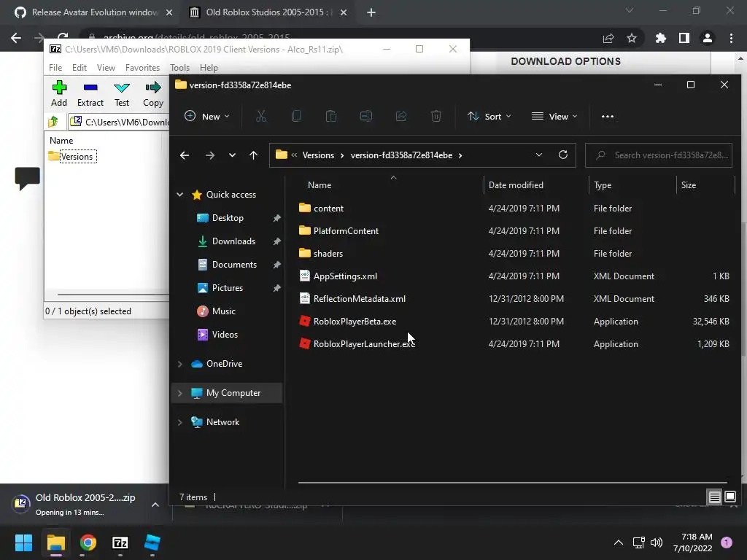The width and height of the screenshot is (747, 560).
Task: Switch to Old Roblox Studios 2005-2015 tab
Action: (x=267, y=12)
